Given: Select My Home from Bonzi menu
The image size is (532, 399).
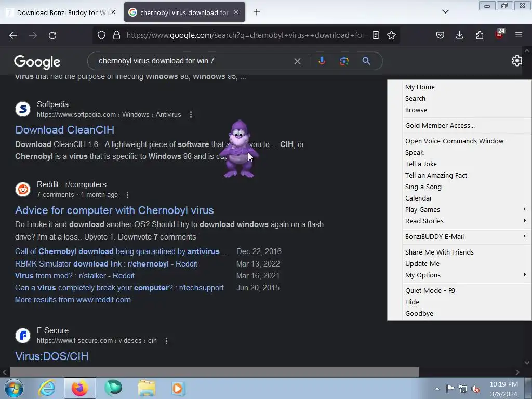Looking at the screenshot, I should (x=420, y=87).
